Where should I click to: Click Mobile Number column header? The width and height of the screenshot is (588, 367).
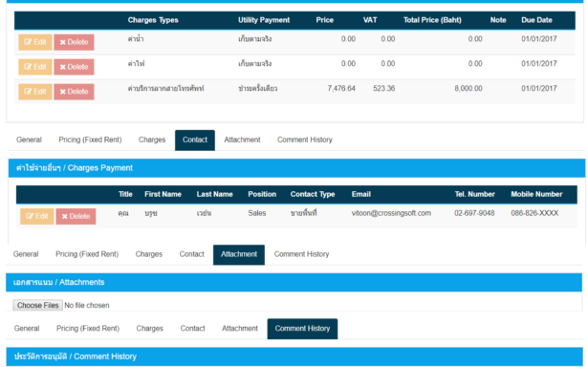point(536,194)
